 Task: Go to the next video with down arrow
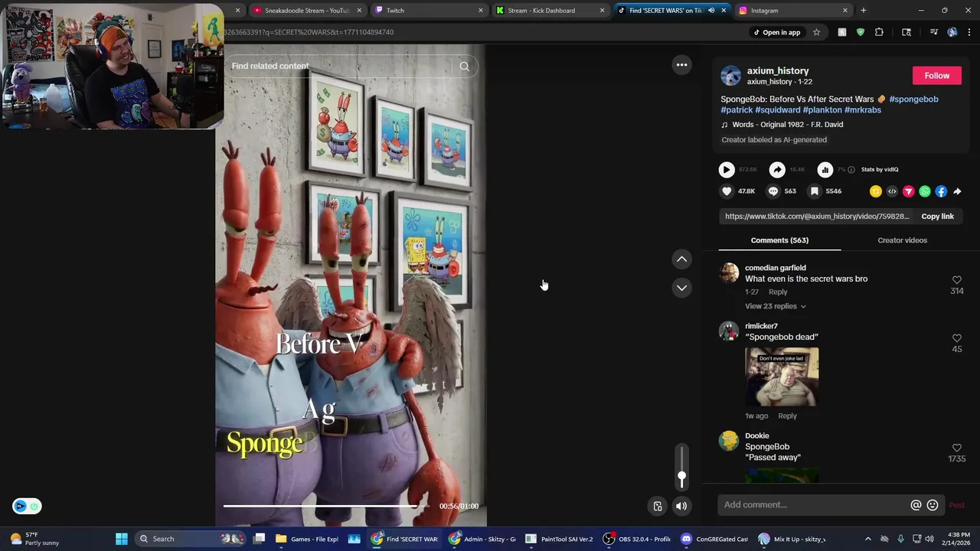681,288
